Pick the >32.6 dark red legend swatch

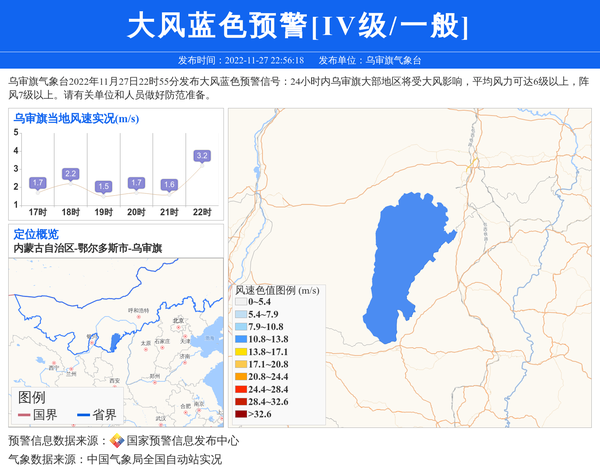pyautogui.click(x=241, y=413)
